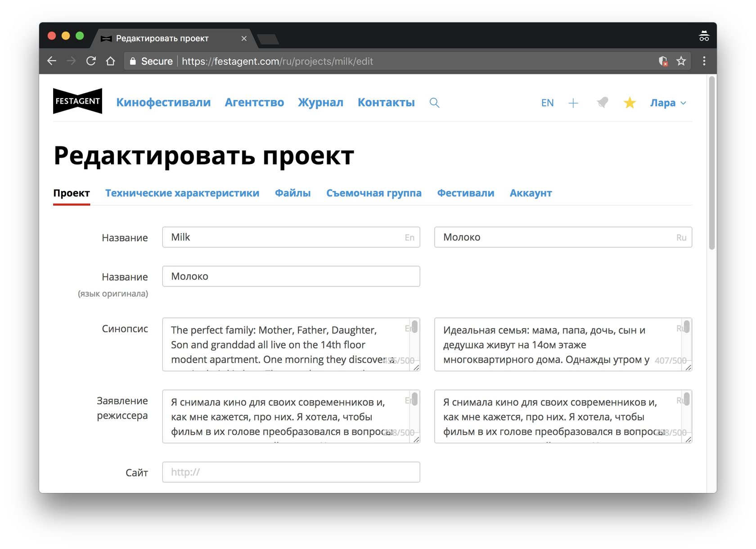Click Russian title field containing Молоко

(563, 237)
